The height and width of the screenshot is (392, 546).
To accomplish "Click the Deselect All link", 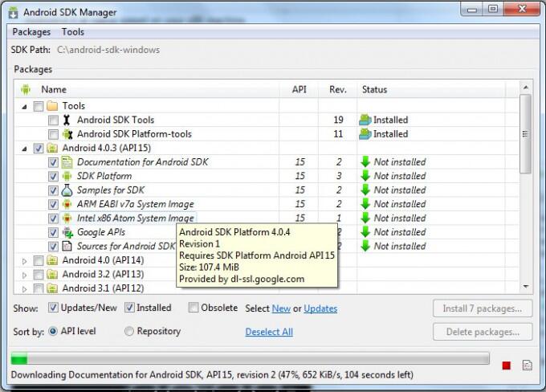I will click(269, 332).
